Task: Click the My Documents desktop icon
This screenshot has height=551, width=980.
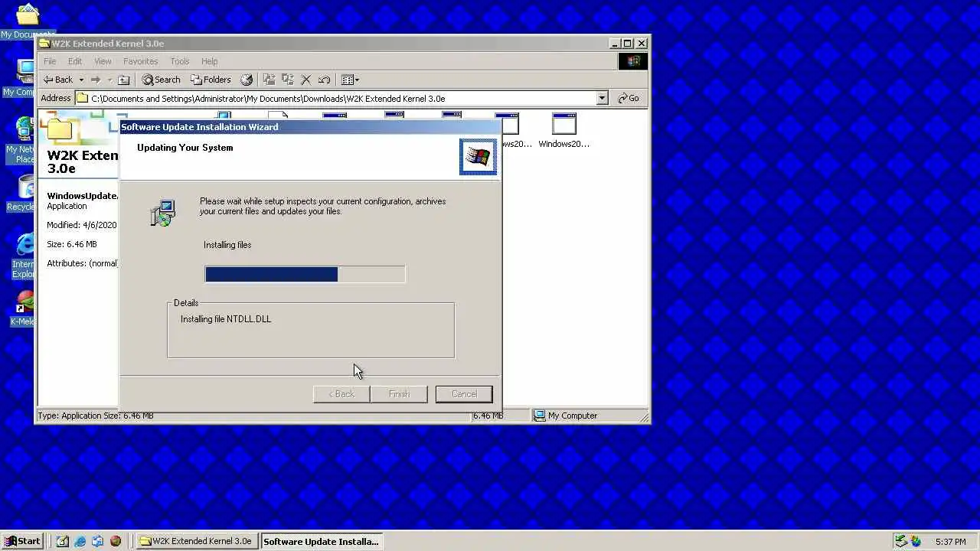Action: point(26,20)
